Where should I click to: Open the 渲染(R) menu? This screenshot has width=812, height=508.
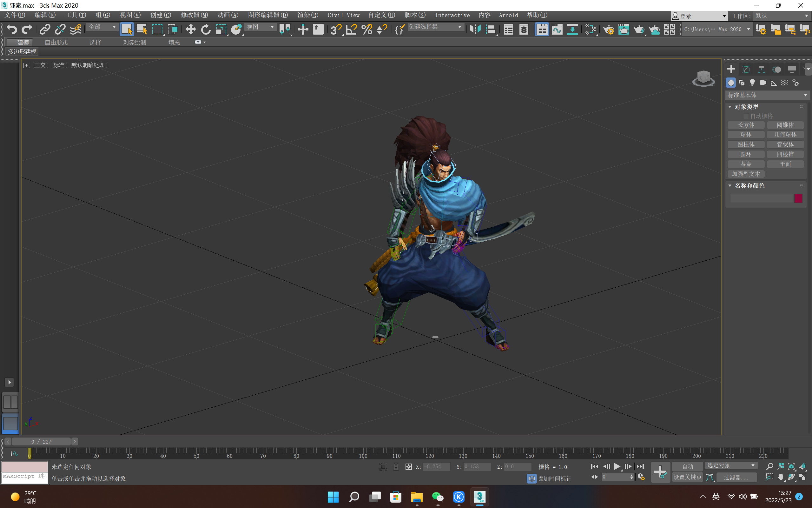pyautogui.click(x=307, y=15)
